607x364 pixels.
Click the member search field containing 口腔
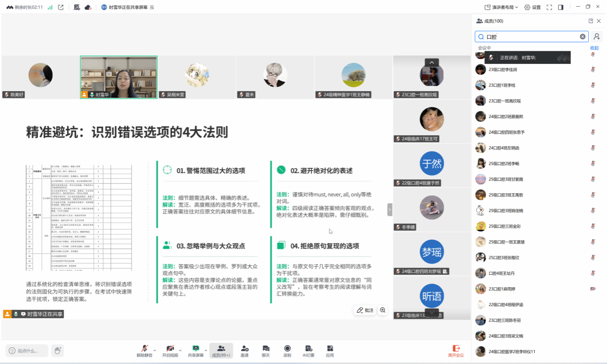[x=532, y=36]
